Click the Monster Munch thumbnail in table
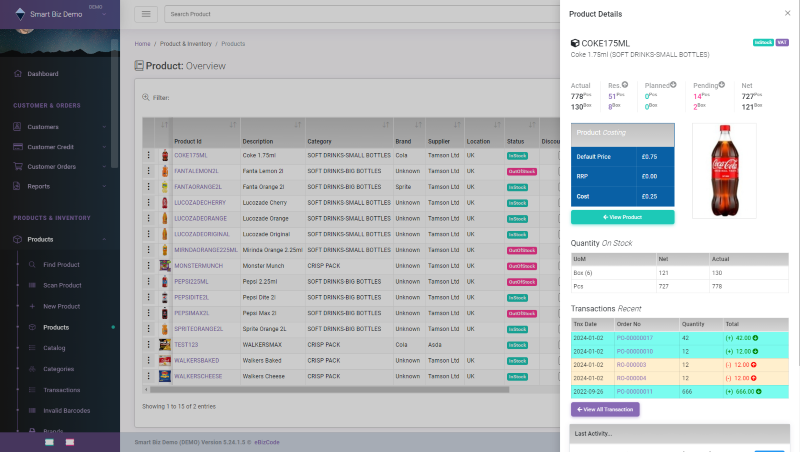This screenshot has width=800, height=452. [165, 265]
